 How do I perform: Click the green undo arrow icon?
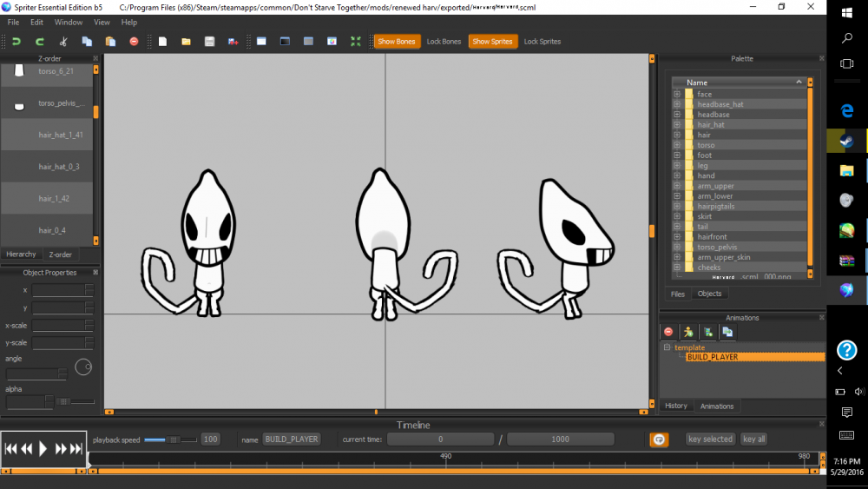(16, 42)
